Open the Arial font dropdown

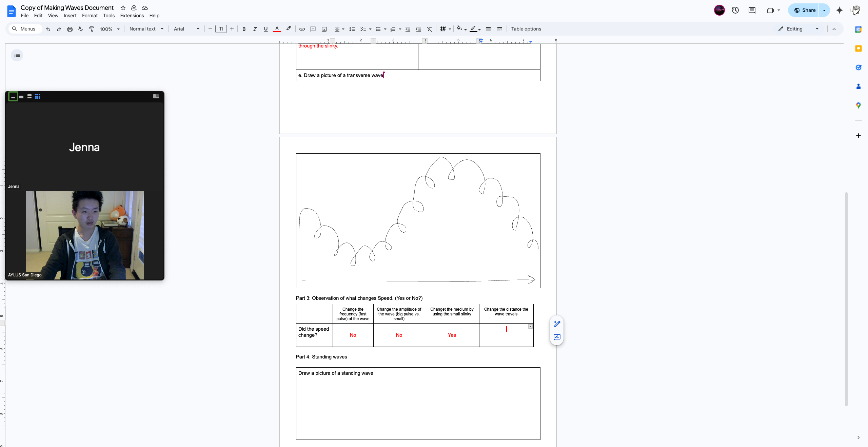[186, 29]
